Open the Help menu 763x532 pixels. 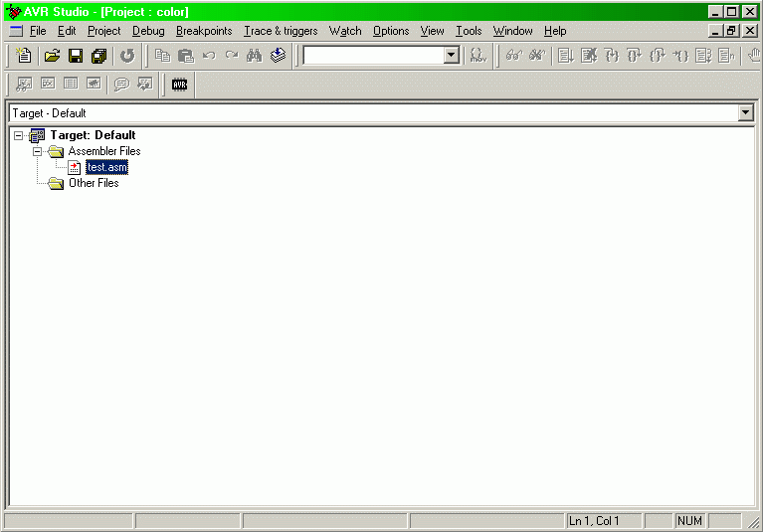point(555,31)
